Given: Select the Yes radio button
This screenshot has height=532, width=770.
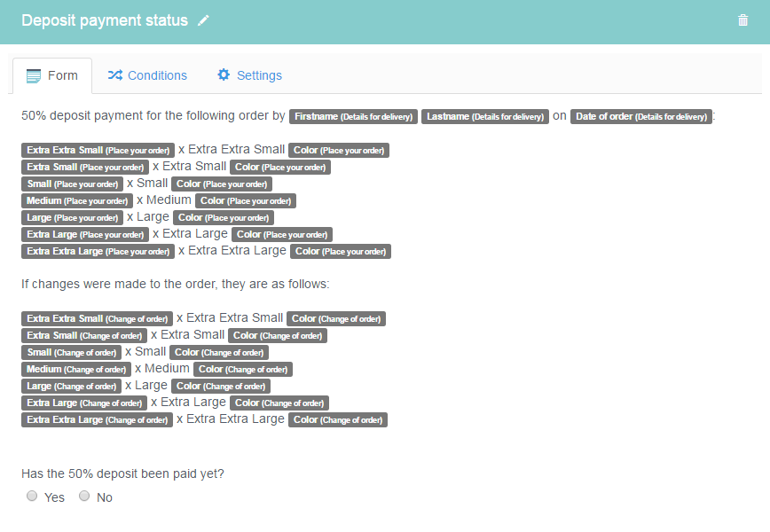Looking at the screenshot, I should [x=32, y=496].
